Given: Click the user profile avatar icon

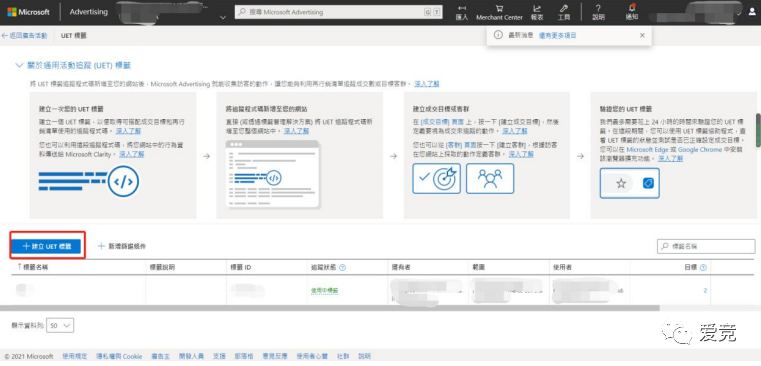Looking at the screenshot, I should (752, 13).
